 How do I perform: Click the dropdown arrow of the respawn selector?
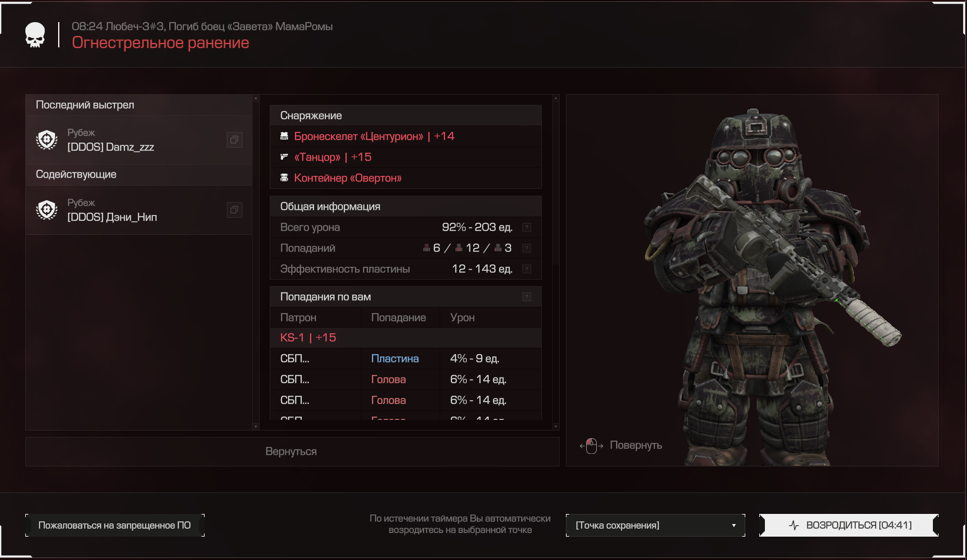coord(734,525)
